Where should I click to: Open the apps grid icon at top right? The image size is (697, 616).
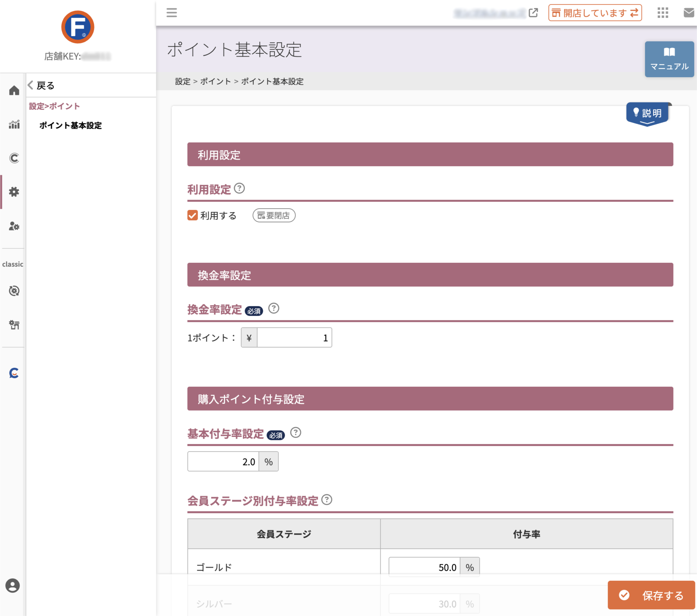click(663, 13)
